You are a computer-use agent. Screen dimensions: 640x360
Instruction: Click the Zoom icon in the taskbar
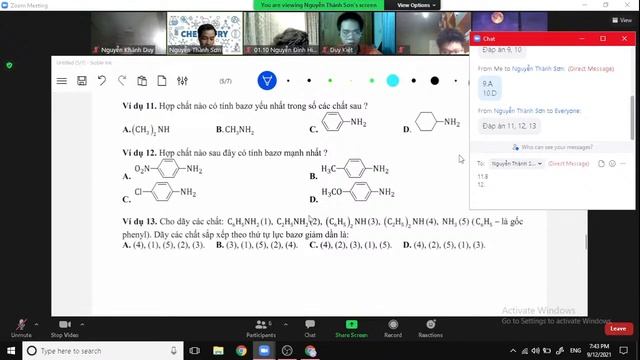pos(264,351)
